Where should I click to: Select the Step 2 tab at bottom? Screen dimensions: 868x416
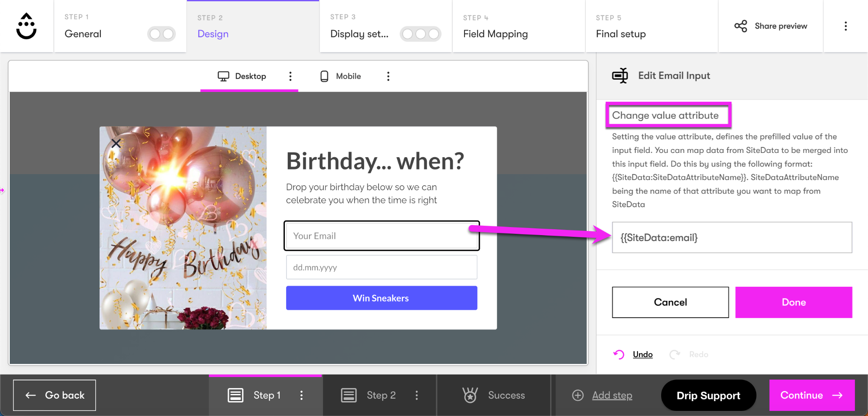381,395
